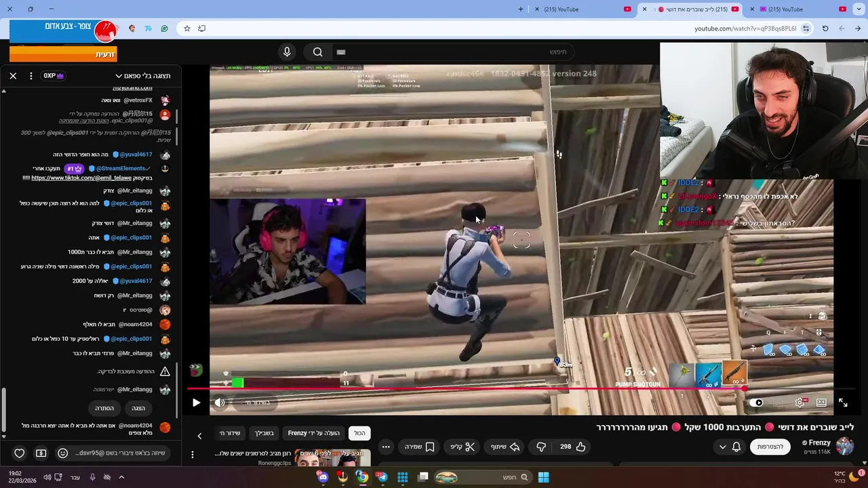
Task: Enter fullscreen mode on the video
Action: pos(843,403)
